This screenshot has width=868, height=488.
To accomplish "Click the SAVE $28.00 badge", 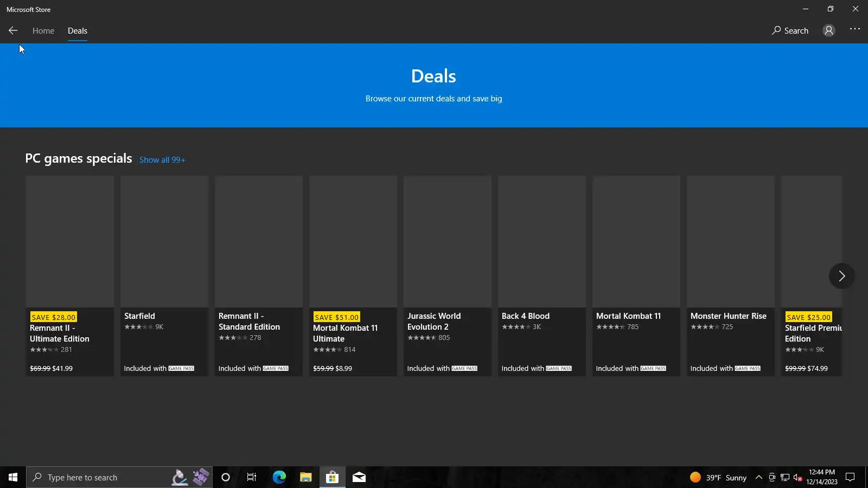I will tap(53, 317).
